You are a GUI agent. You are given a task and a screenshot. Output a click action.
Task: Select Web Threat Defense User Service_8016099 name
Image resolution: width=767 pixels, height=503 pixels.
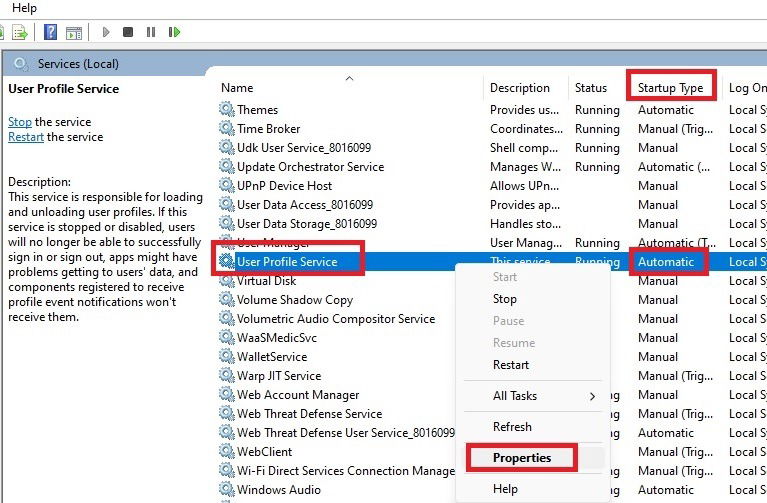coord(346,433)
